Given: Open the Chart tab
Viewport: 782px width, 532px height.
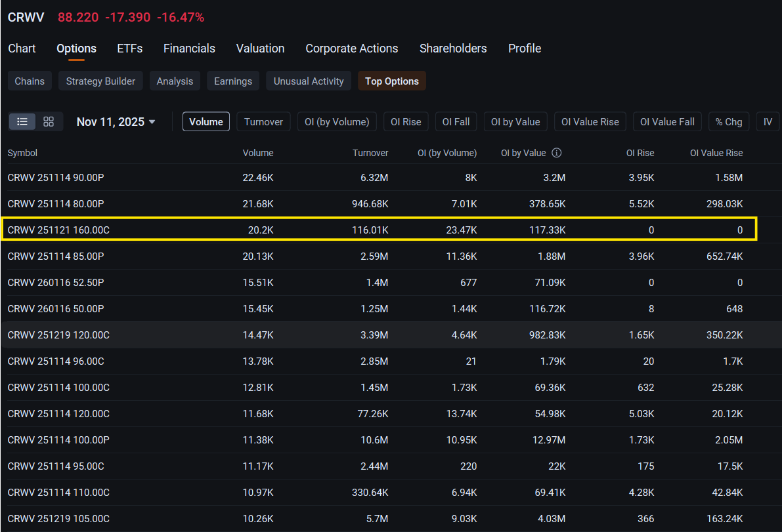Looking at the screenshot, I should tap(22, 49).
